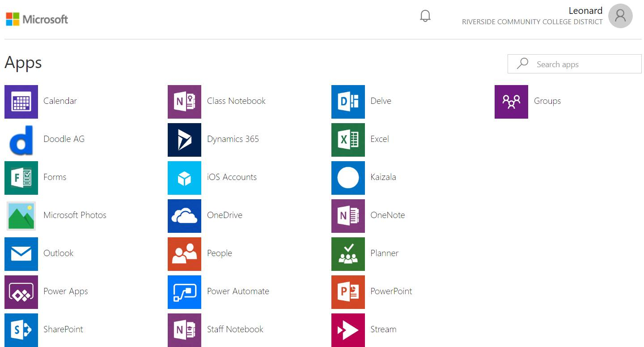
Task: Click the PowerPoint label text
Action: click(x=391, y=291)
